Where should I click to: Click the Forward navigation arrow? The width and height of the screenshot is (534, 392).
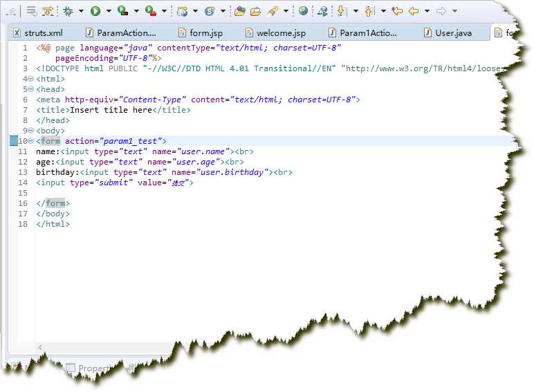pyautogui.click(x=441, y=11)
